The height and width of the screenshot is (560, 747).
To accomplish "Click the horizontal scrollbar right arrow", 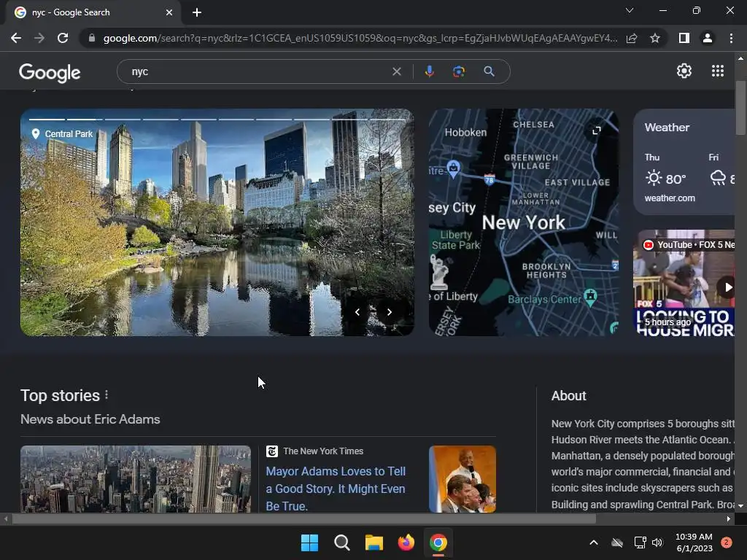I will pos(729,518).
